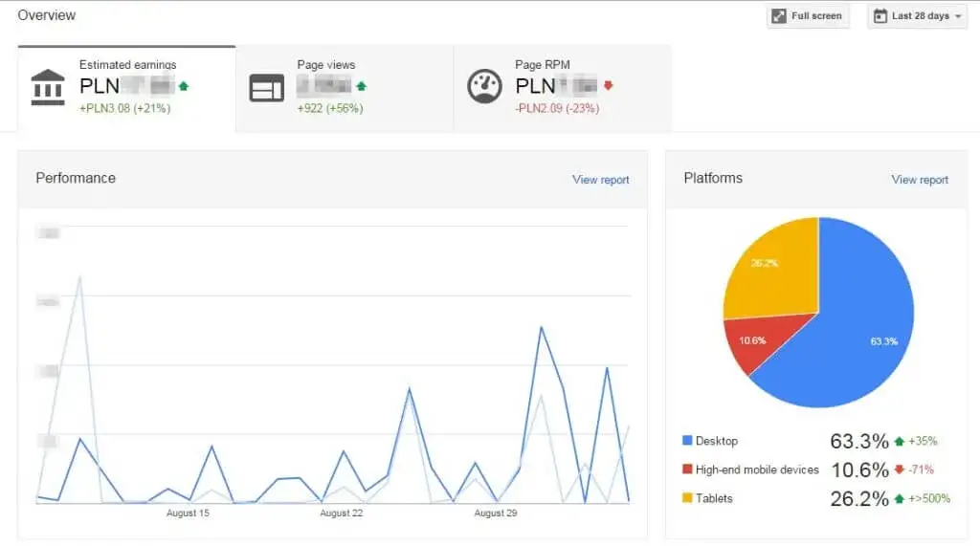Image resolution: width=980 pixels, height=546 pixels.
Task: Click the August 22 label on chart axis
Action: click(x=341, y=513)
